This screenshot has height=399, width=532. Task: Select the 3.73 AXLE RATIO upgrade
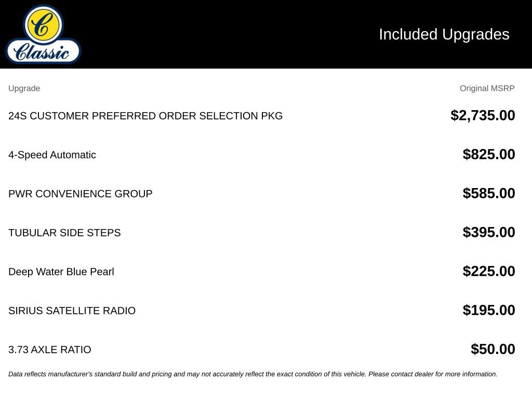[49, 350]
